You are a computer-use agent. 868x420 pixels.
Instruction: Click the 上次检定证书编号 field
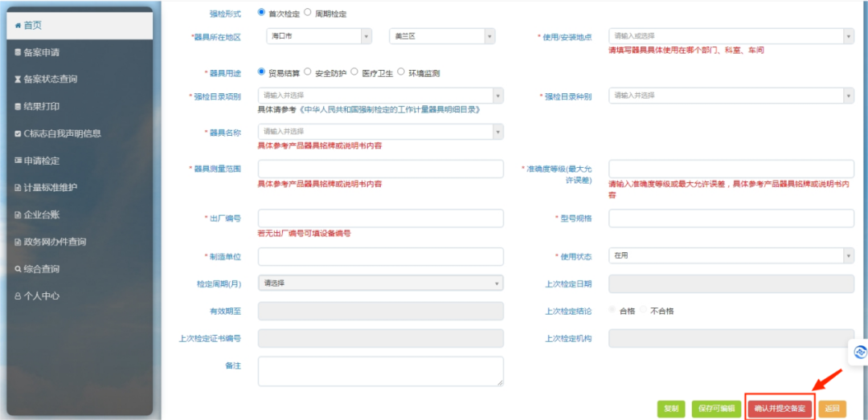point(381,338)
